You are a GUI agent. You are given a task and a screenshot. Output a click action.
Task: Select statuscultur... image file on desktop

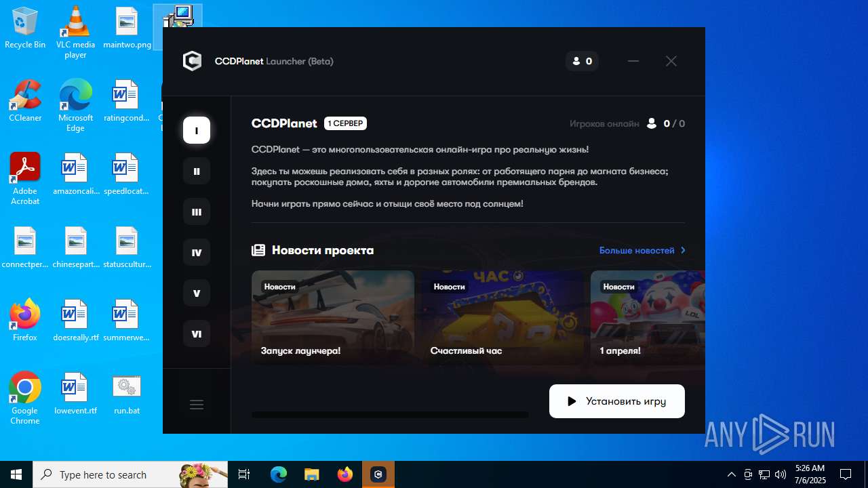[127, 247]
